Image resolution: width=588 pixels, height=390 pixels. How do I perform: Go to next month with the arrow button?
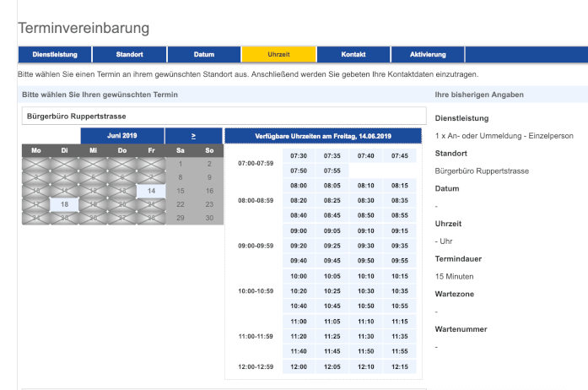[193, 136]
